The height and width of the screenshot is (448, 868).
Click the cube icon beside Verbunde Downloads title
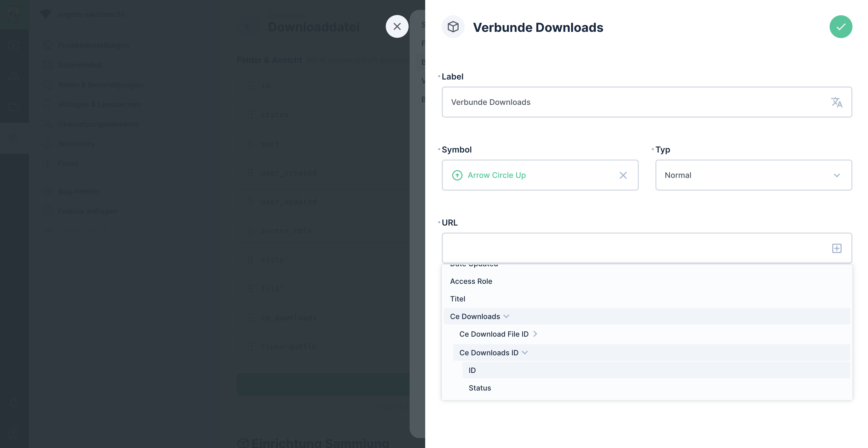click(x=453, y=27)
